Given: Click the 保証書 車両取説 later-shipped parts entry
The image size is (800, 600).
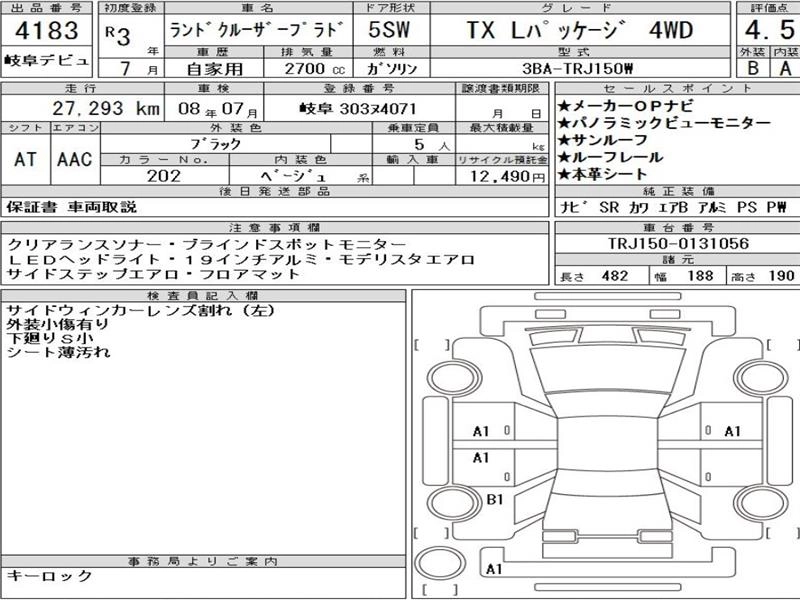Looking at the screenshot, I should [x=71, y=207].
